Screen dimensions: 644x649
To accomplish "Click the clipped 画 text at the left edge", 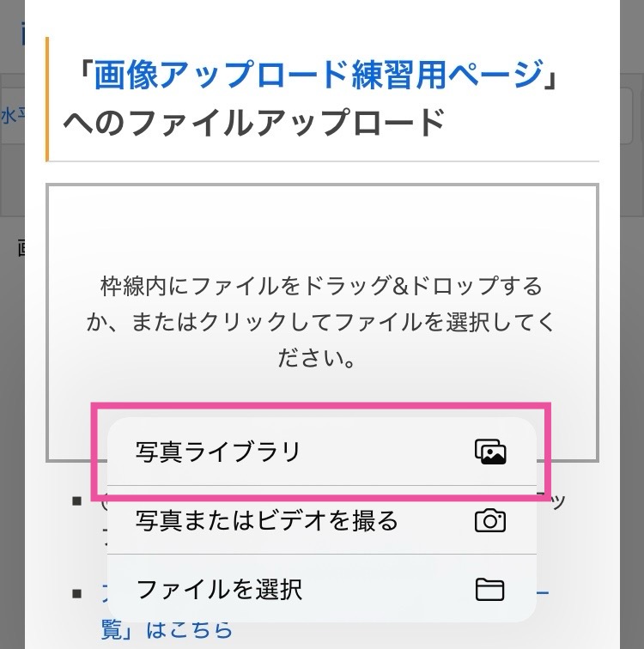I will [x=21, y=248].
